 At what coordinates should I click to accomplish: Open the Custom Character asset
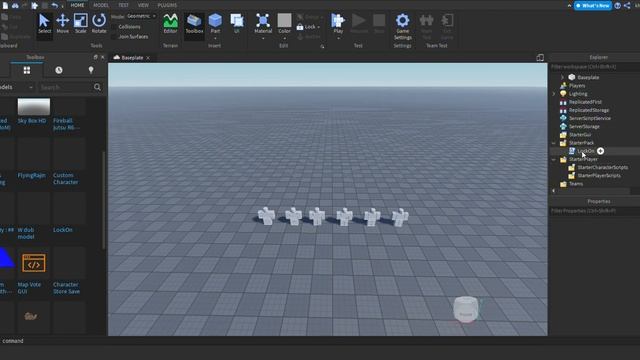(x=65, y=179)
